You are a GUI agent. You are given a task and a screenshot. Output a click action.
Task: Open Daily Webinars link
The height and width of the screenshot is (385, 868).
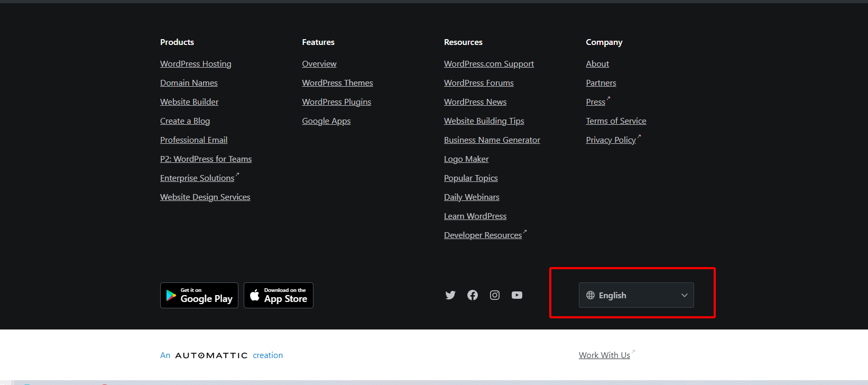[472, 197]
